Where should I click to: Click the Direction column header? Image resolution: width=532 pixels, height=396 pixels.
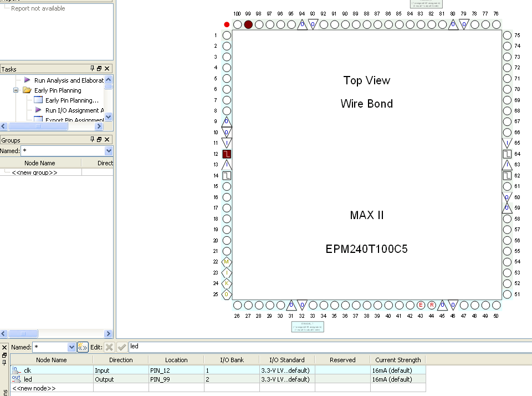point(121,360)
